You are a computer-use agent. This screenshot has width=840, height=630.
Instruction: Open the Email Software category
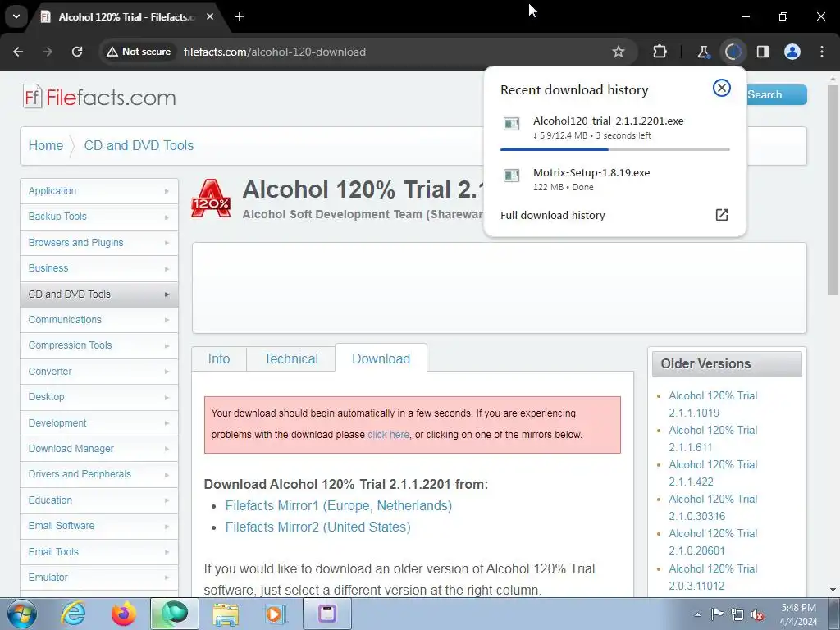[99, 526]
